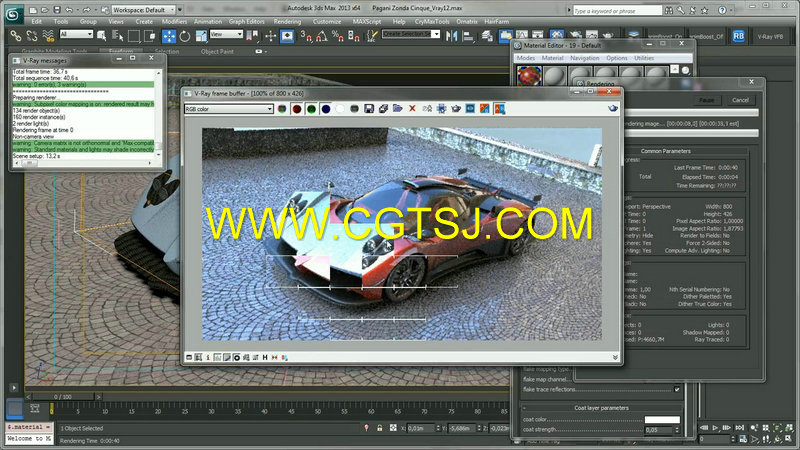Click the track mouse while rendering icon

[441, 109]
